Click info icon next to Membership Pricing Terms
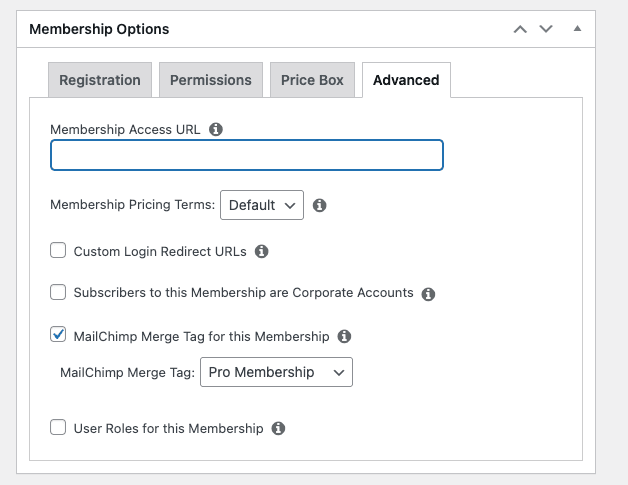628x485 pixels. pyautogui.click(x=320, y=205)
